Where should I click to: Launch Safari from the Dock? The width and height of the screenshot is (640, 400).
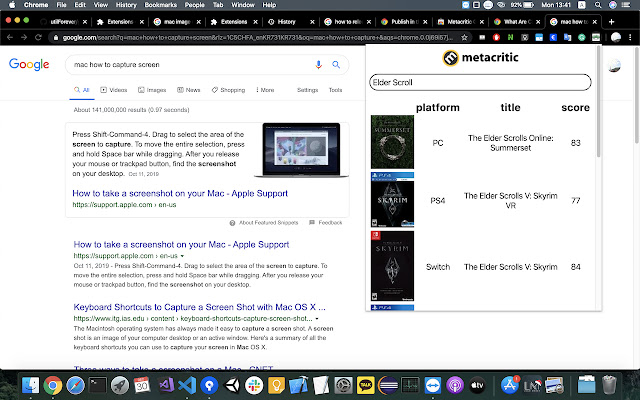click(75, 385)
